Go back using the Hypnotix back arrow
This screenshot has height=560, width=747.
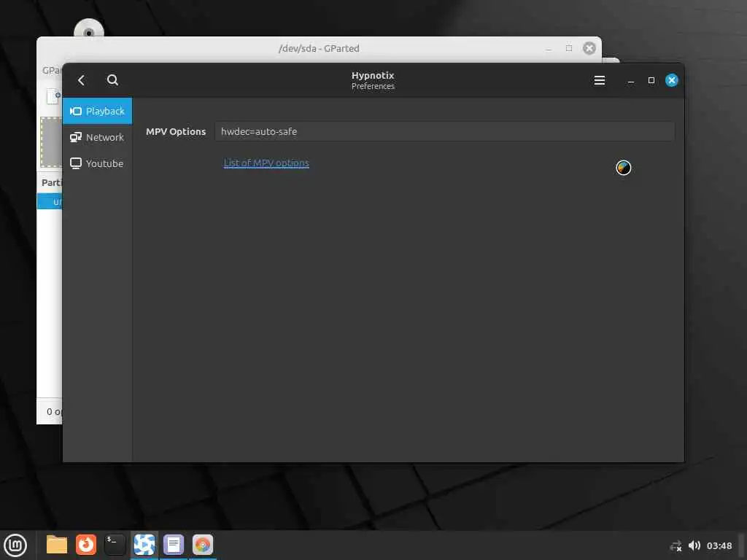click(82, 80)
